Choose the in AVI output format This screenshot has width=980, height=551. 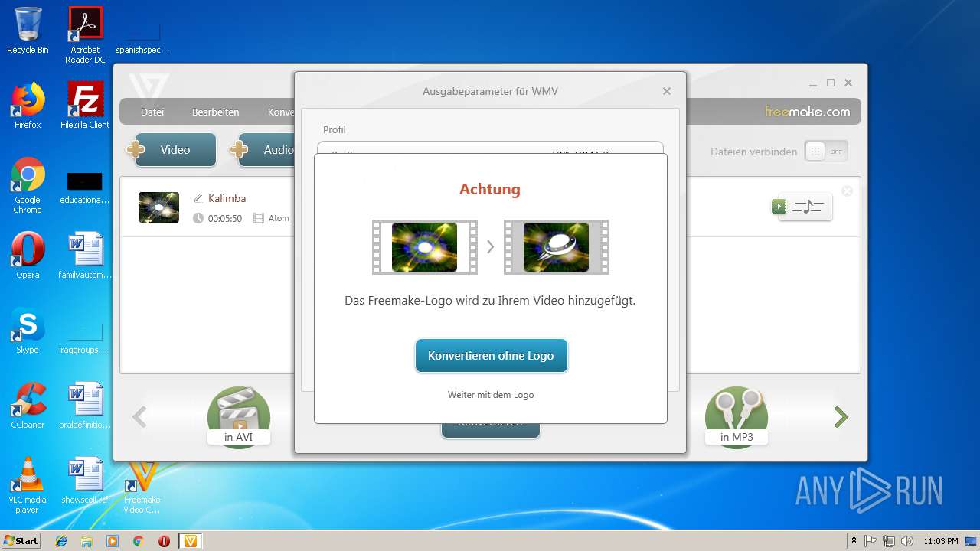coord(239,417)
